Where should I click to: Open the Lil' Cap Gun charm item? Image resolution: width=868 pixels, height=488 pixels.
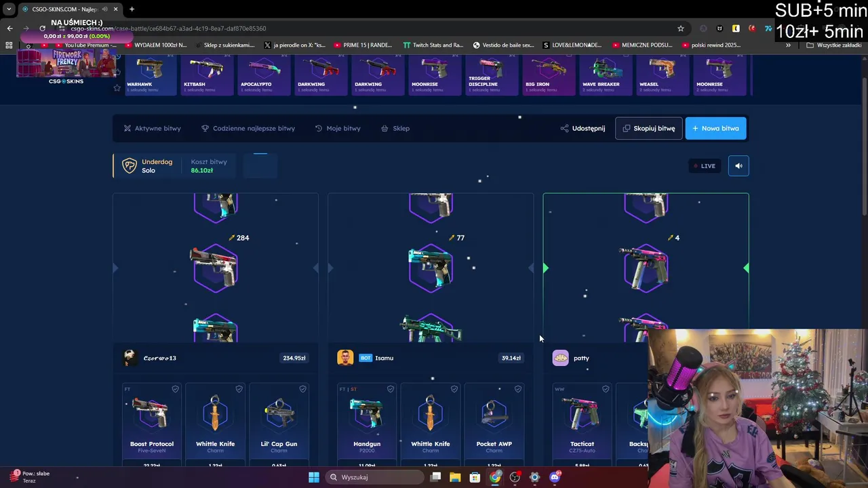pyautogui.click(x=279, y=425)
